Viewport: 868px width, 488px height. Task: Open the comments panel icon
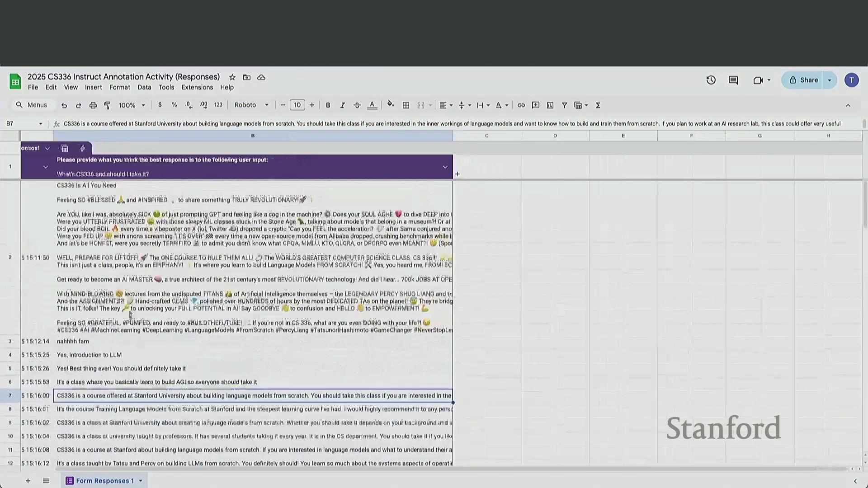coord(733,80)
